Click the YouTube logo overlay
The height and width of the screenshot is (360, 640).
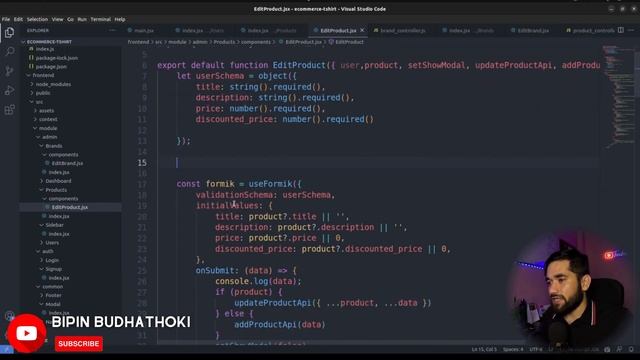tap(27, 333)
